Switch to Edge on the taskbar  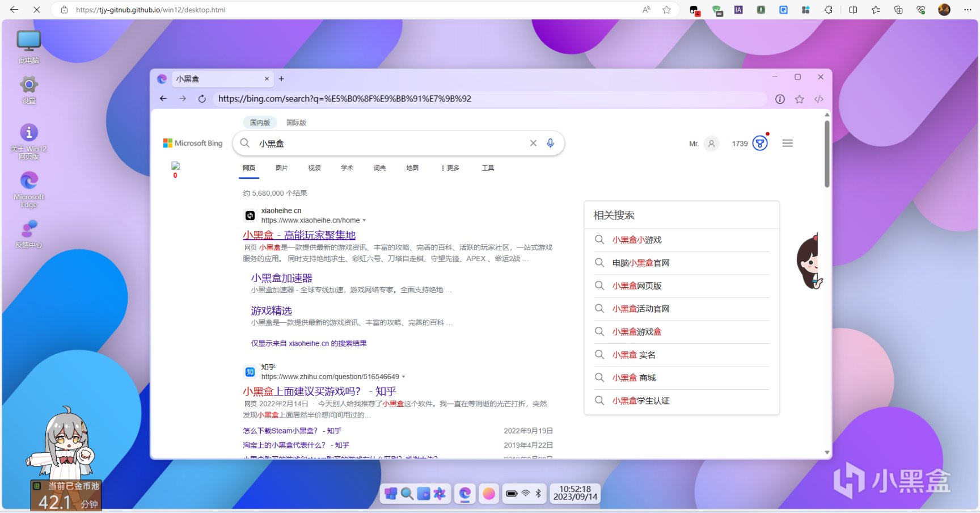465,494
